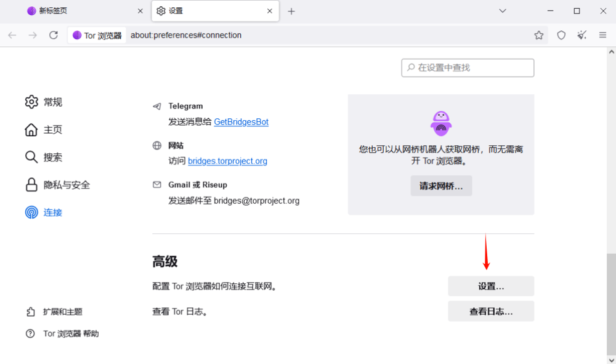The image size is (616, 364).
Task: Click the GetBridgesBot Telegram link
Action: [x=241, y=122]
